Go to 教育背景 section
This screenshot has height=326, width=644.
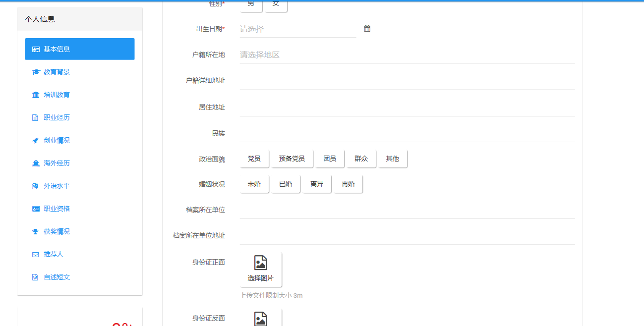79,72
